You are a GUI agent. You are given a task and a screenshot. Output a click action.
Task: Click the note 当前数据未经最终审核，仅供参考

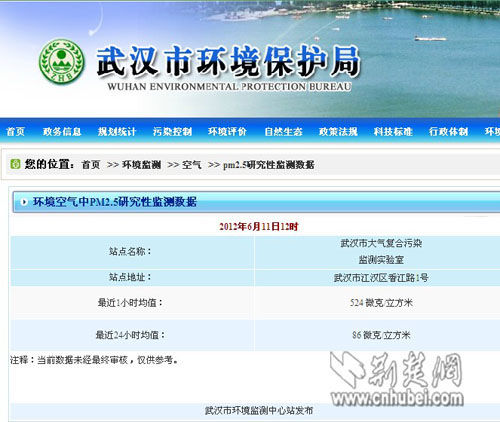click(108, 360)
